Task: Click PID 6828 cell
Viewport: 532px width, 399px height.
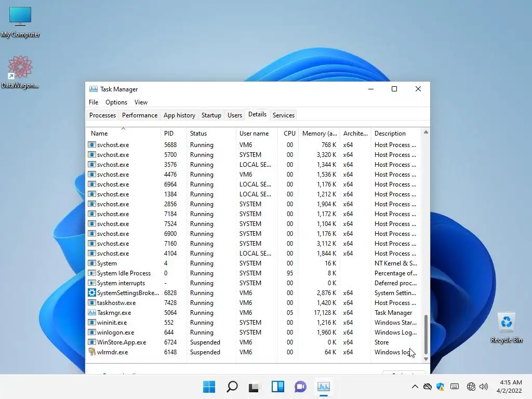Action: (x=170, y=293)
